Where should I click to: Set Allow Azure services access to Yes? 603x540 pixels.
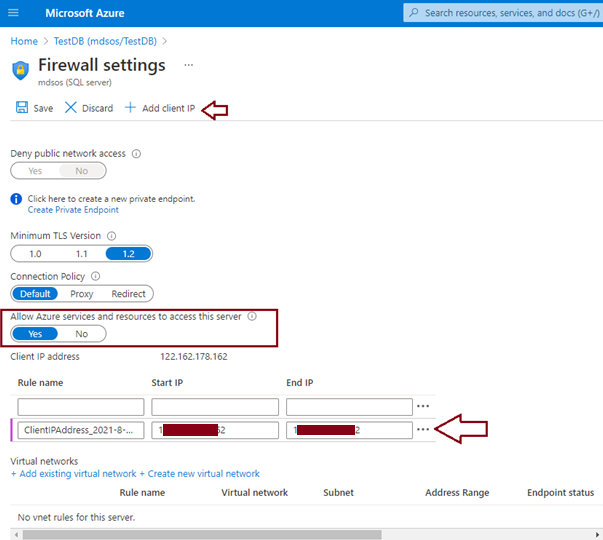tap(35, 334)
